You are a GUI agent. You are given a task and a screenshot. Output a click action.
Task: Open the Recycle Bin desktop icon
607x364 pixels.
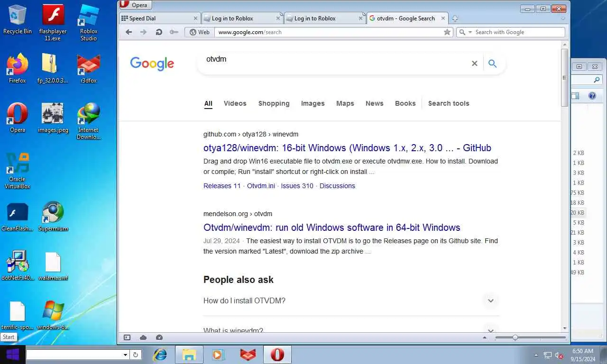point(18,19)
